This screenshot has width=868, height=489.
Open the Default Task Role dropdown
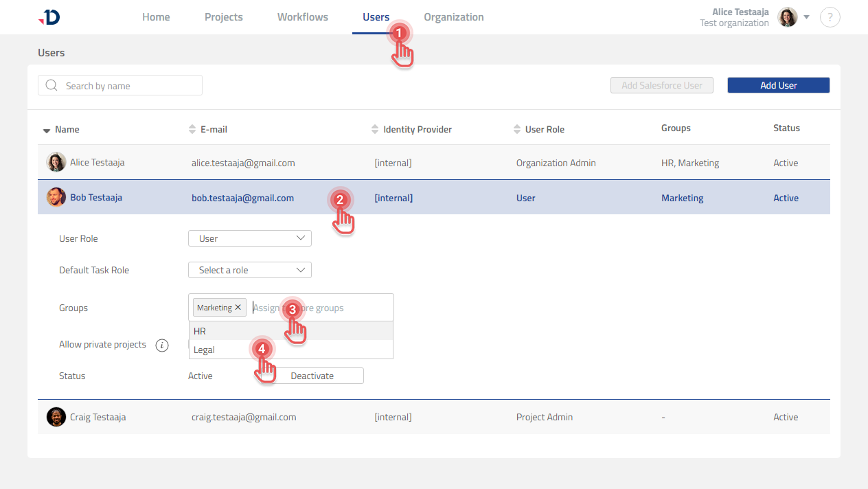(249, 270)
